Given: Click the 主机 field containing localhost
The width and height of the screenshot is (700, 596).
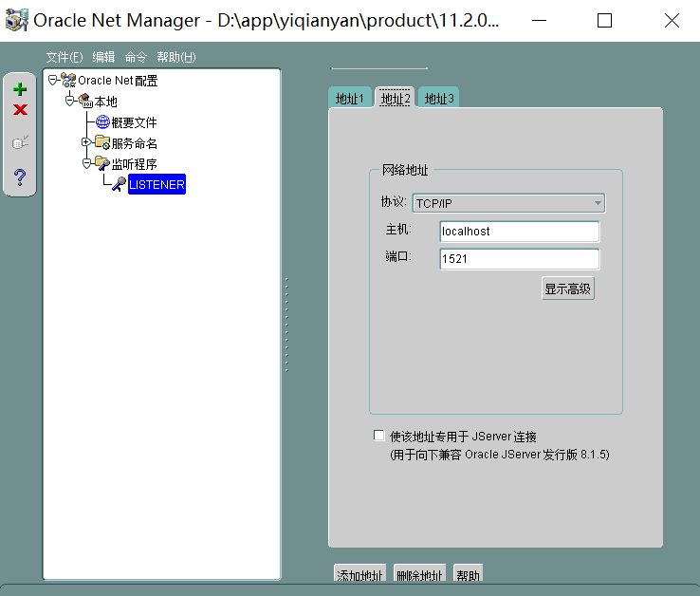Looking at the screenshot, I should pyautogui.click(x=520, y=232).
